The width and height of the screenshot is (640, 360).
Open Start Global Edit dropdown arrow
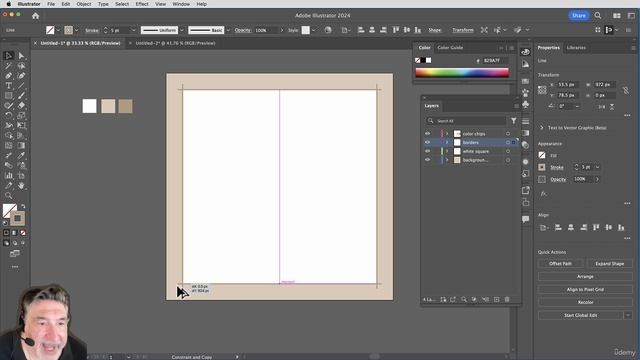coord(628,315)
